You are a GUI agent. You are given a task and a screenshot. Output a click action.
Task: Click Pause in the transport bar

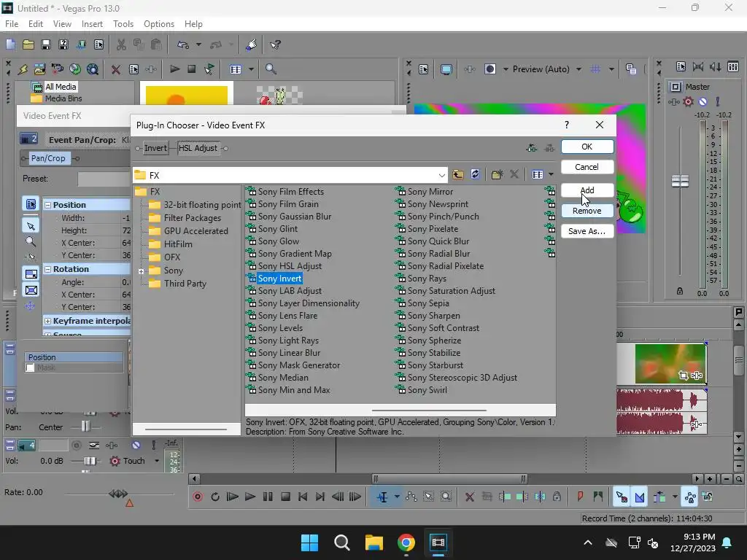tap(268, 497)
